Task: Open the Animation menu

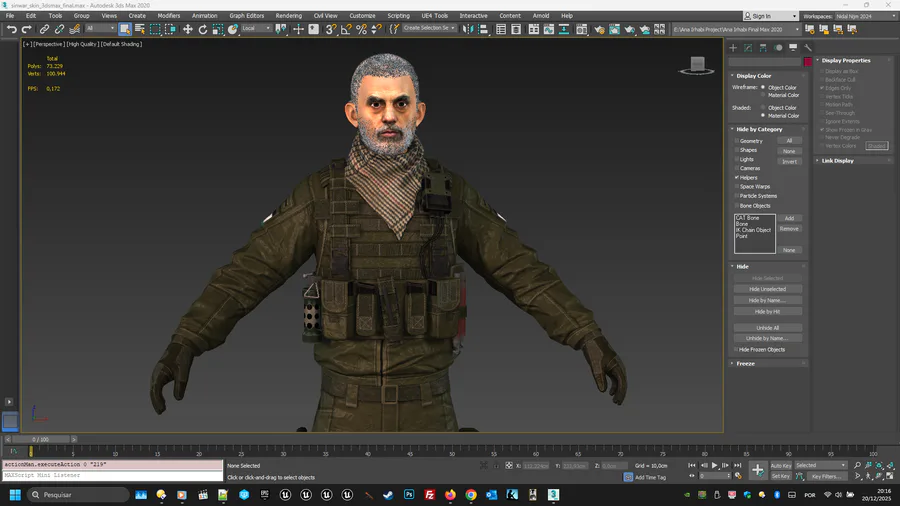Action: click(x=204, y=15)
